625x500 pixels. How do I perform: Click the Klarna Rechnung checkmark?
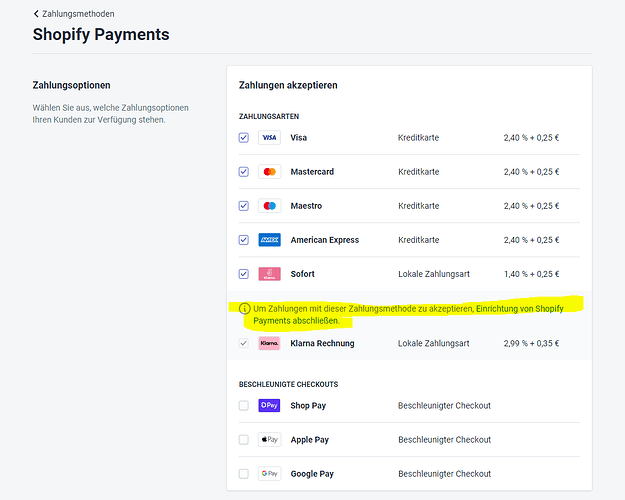pyautogui.click(x=244, y=343)
